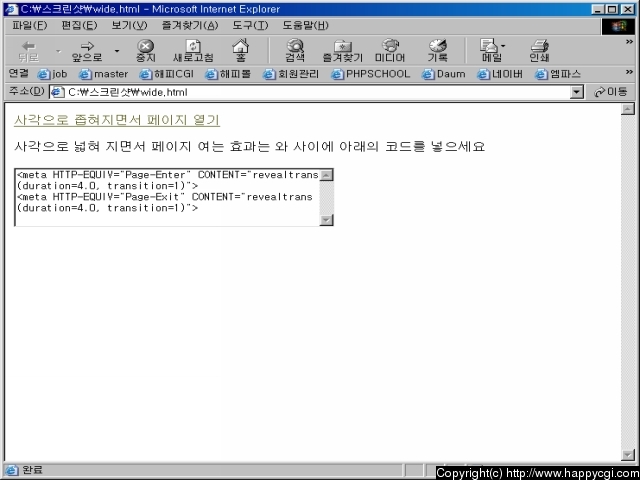Open the 도구(T) menu

tap(250, 26)
